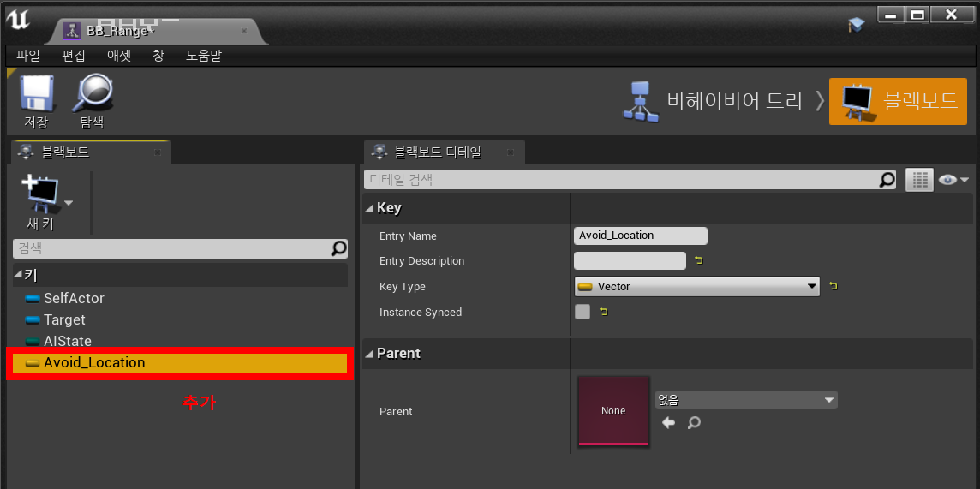Toggle the Instance Synced checkbox
This screenshot has width=980, height=489.
582,312
